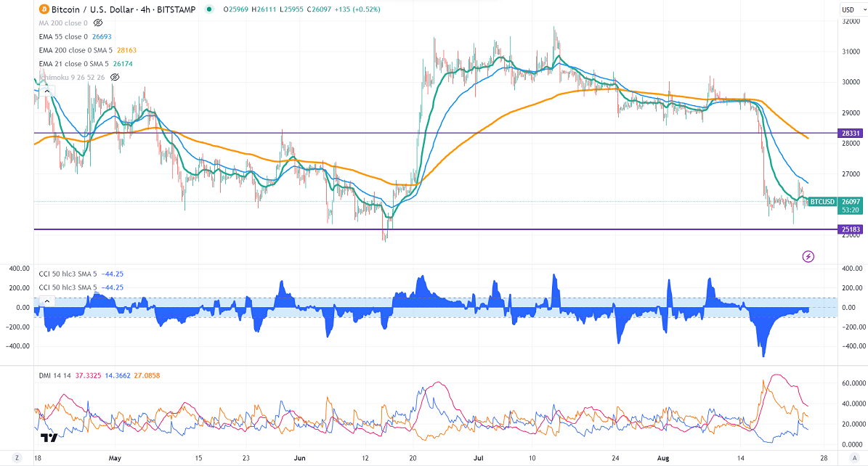The image size is (868, 466).
Task: Toggle auto scale A button
Action: pyautogui.click(x=856, y=458)
